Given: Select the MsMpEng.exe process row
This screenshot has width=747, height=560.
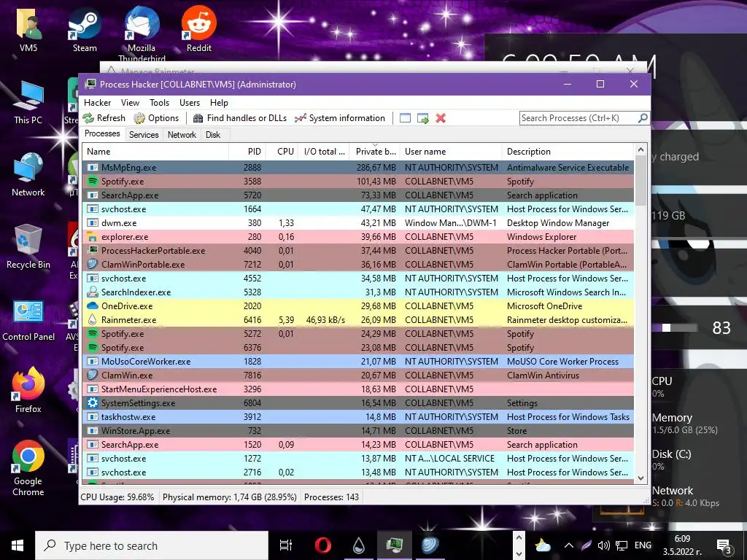Looking at the screenshot, I should click(x=358, y=168).
